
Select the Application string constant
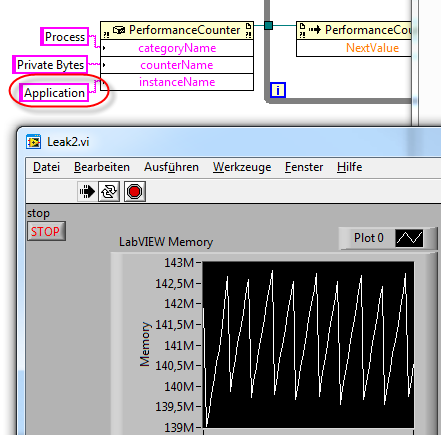pyautogui.click(x=54, y=93)
